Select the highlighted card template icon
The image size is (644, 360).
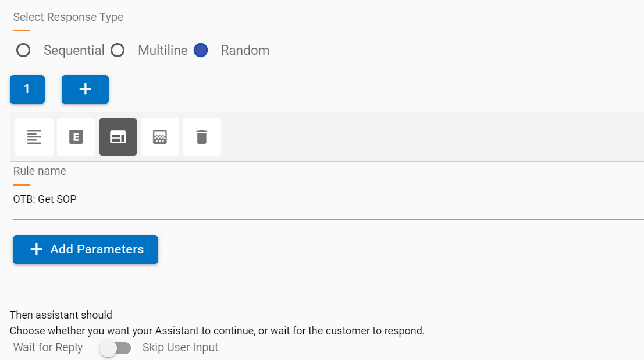point(118,136)
